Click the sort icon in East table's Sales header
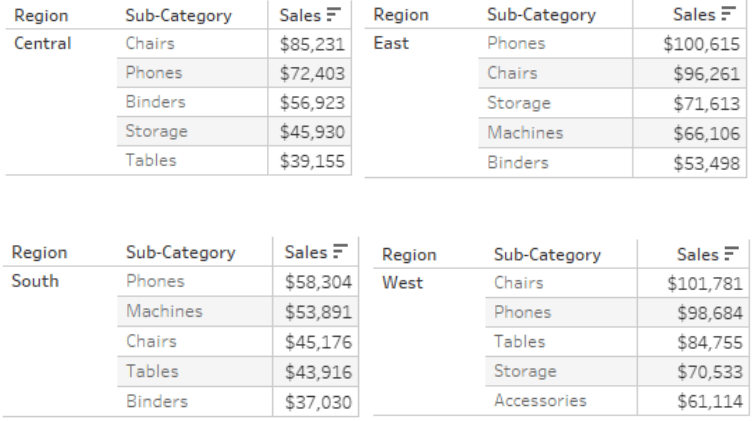The image size is (754, 421). click(728, 13)
